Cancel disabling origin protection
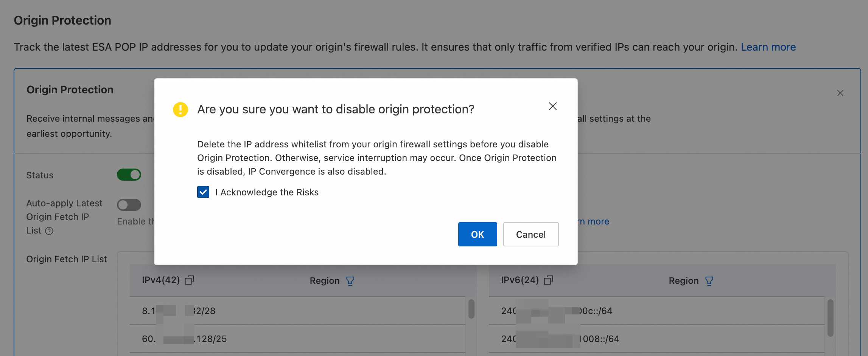This screenshot has height=356, width=868. [x=531, y=234]
